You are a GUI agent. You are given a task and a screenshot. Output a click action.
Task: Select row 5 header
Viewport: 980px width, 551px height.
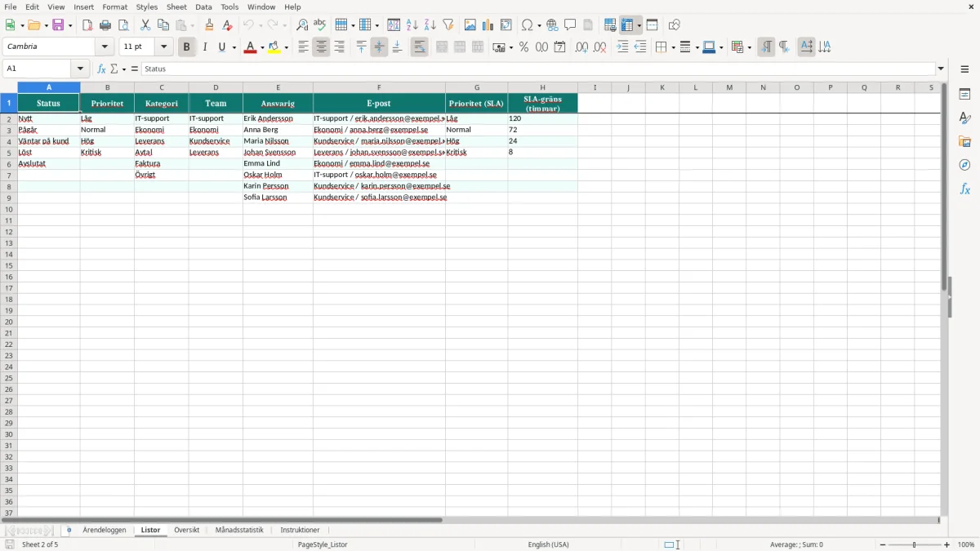8,153
